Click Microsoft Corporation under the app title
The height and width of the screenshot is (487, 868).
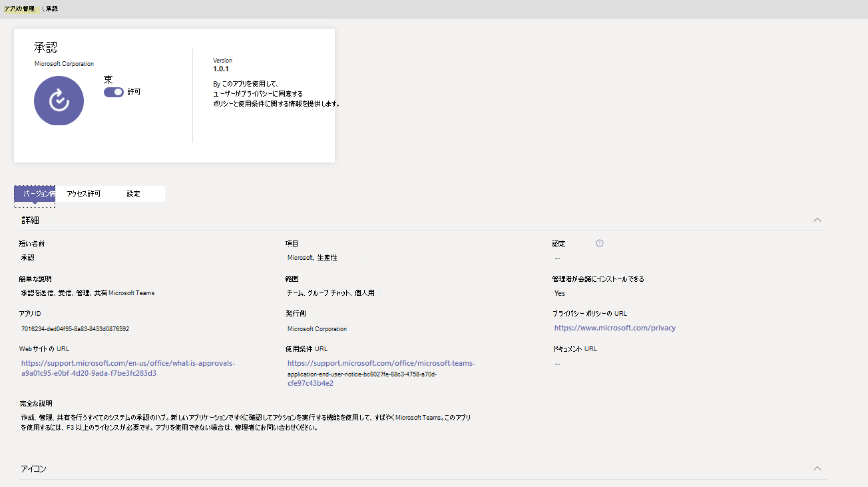64,64
